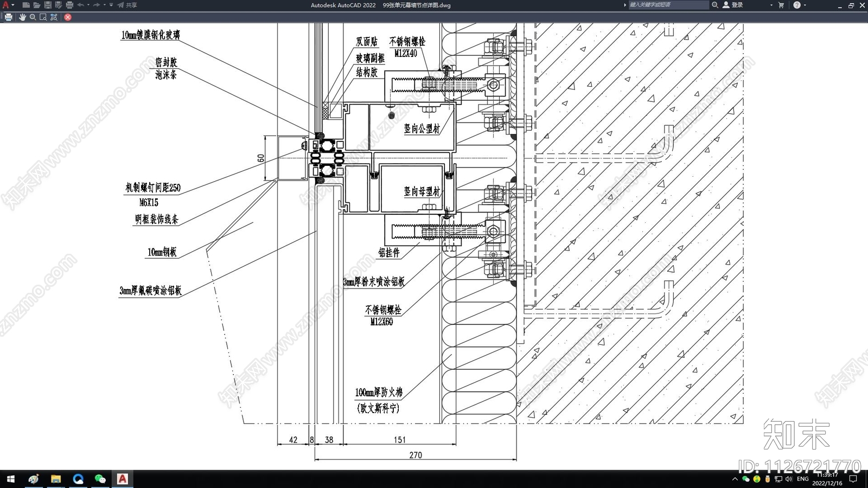Select the Zoom Window tool
868x488 pixels.
pyautogui.click(x=43, y=17)
